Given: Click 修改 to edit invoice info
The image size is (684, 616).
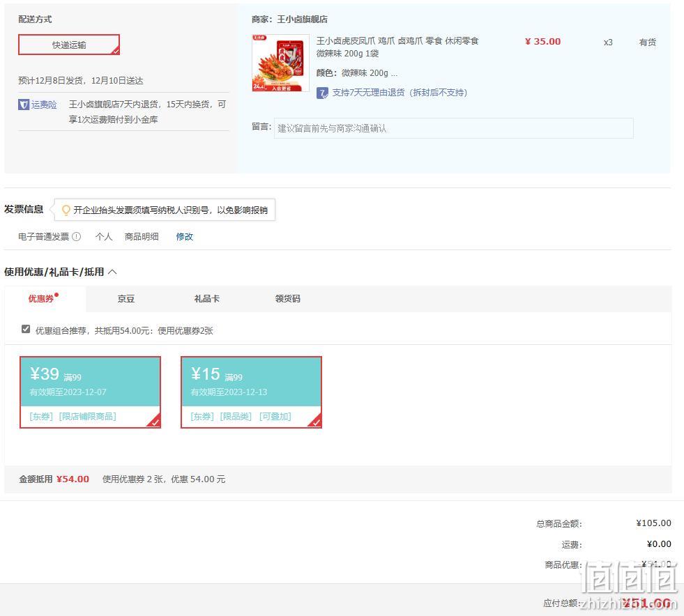Looking at the screenshot, I should coord(185,237).
